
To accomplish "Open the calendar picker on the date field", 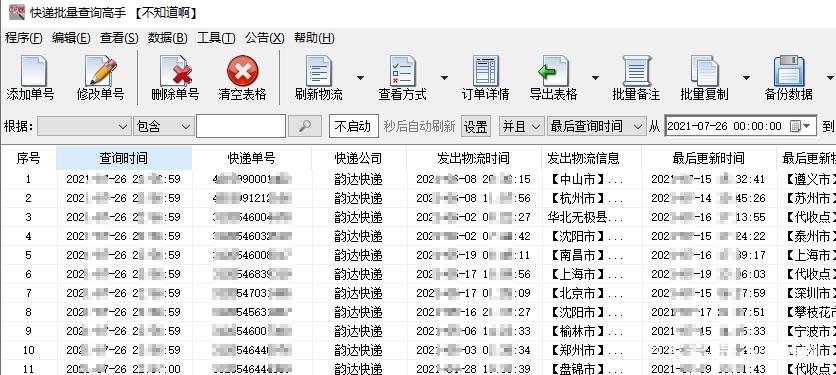I will pyautogui.click(x=801, y=126).
